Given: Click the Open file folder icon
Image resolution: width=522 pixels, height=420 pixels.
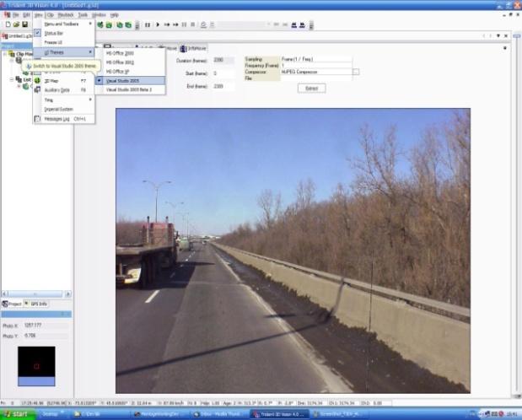Looking at the screenshot, I should [16, 24].
